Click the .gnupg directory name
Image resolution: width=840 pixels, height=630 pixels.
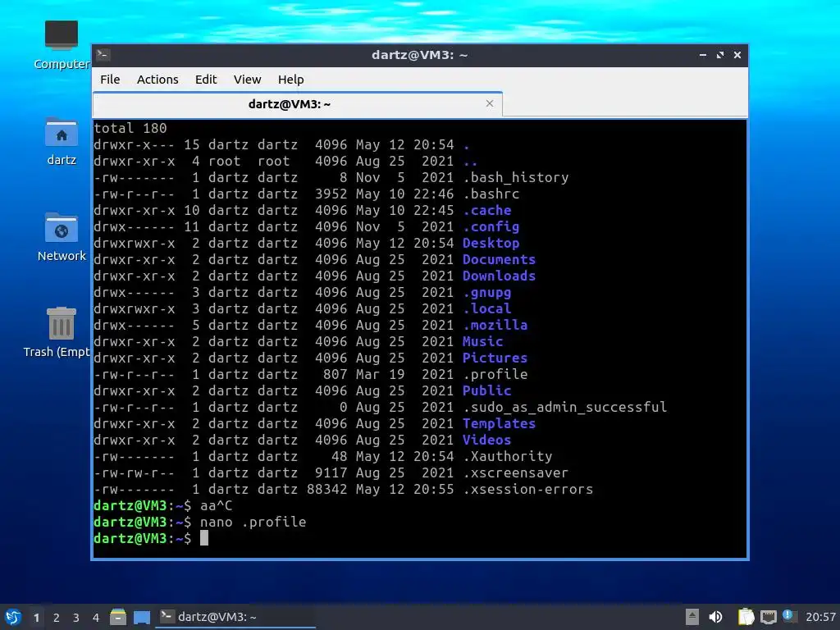(487, 293)
